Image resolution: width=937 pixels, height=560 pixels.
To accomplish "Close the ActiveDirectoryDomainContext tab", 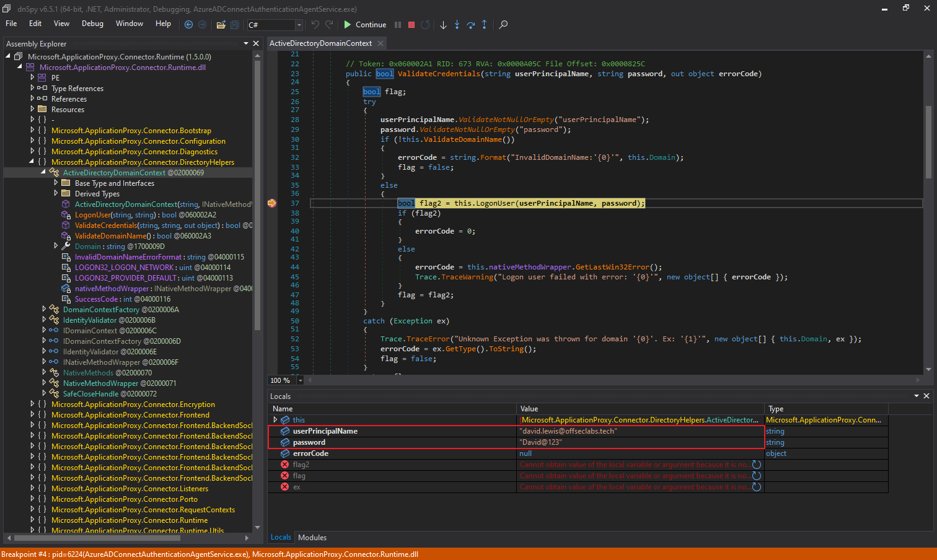I will (x=381, y=43).
